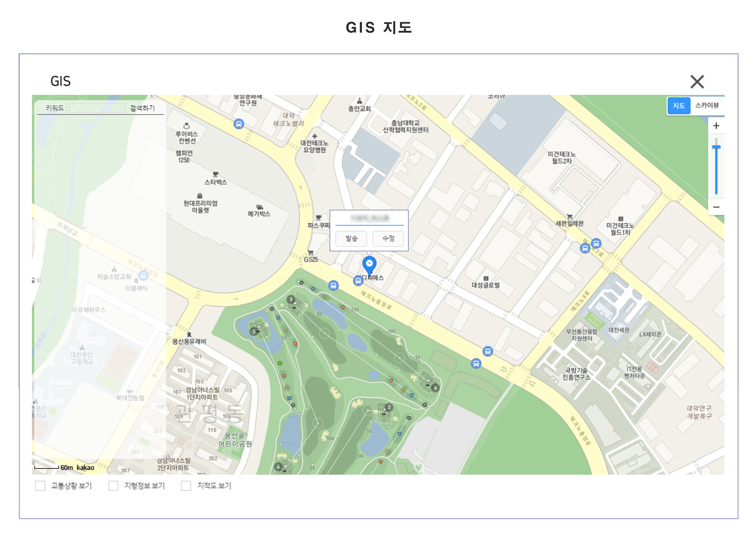This screenshot has width=756, height=538.
Task: Enable the 교통상황 보기 checkbox
Action: [x=40, y=486]
